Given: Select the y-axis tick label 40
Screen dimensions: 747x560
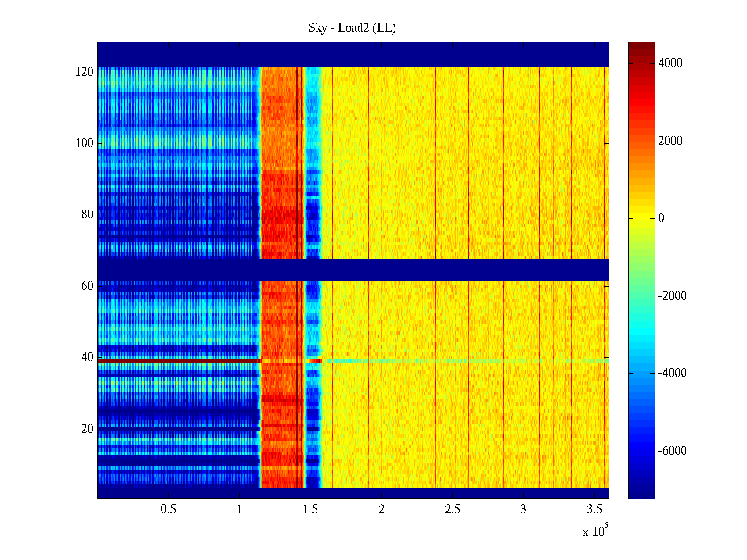Looking at the screenshot, I should [x=87, y=357].
